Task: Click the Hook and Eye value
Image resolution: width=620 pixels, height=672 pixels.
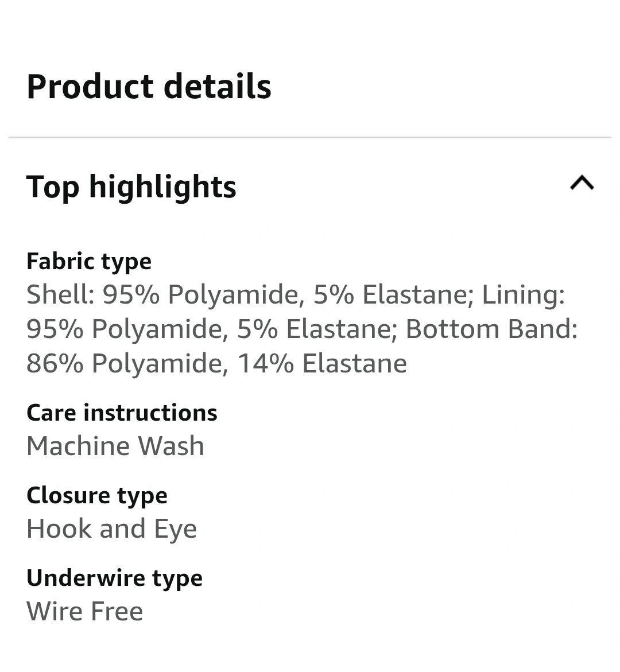Action: click(111, 529)
